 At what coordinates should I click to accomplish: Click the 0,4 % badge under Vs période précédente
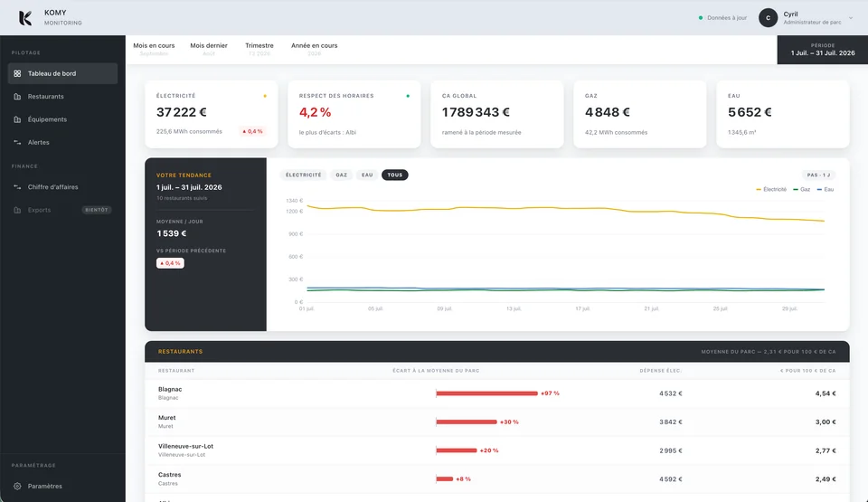[171, 263]
